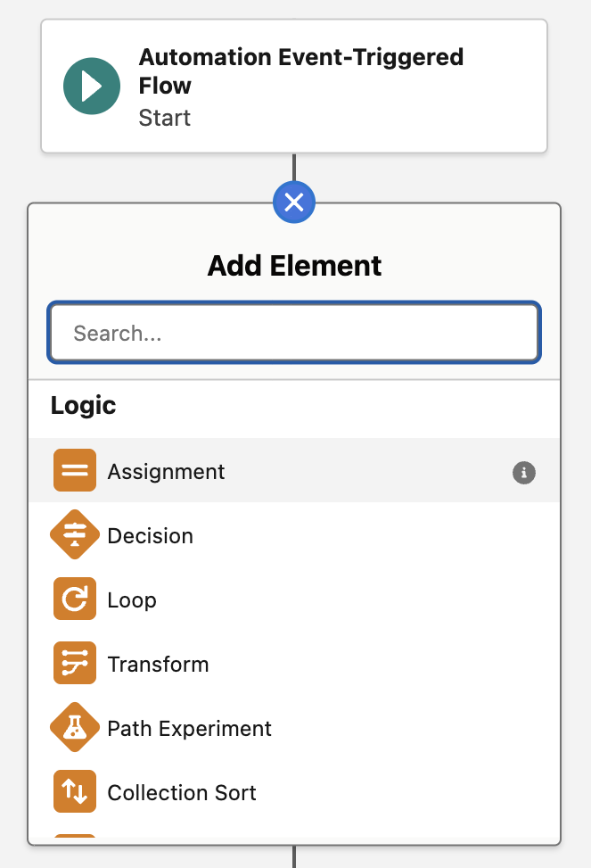This screenshot has width=591, height=868.
Task: Click the Logic section header
Action: pos(83,405)
